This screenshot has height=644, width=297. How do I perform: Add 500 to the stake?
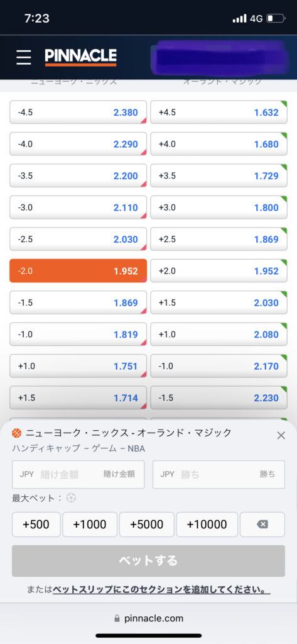pos(36,525)
